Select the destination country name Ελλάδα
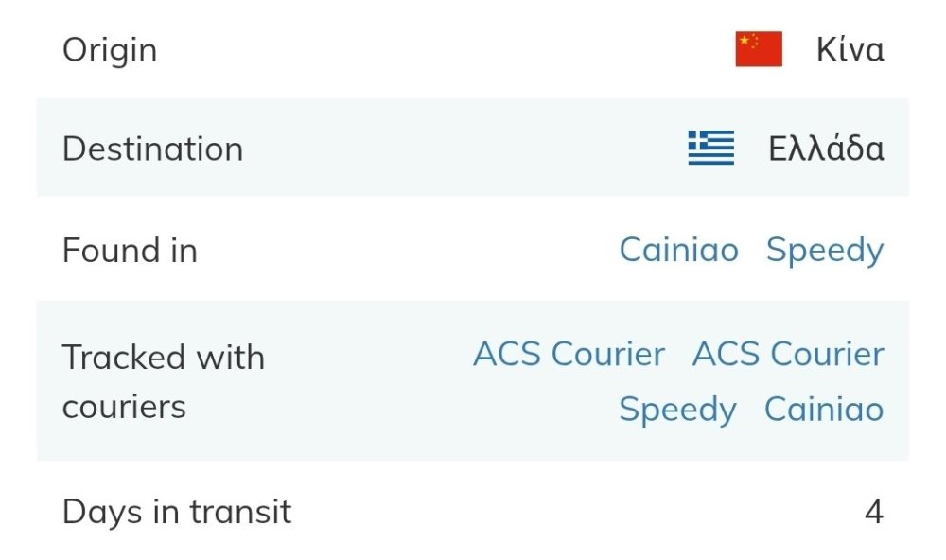The width and height of the screenshot is (946, 560). click(826, 149)
